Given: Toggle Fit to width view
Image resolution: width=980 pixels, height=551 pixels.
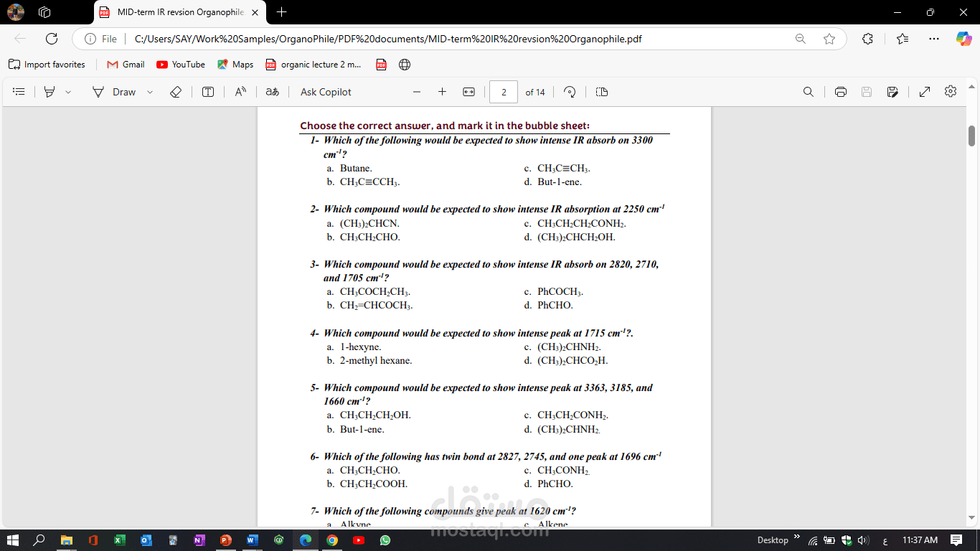Looking at the screenshot, I should point(468,92).
